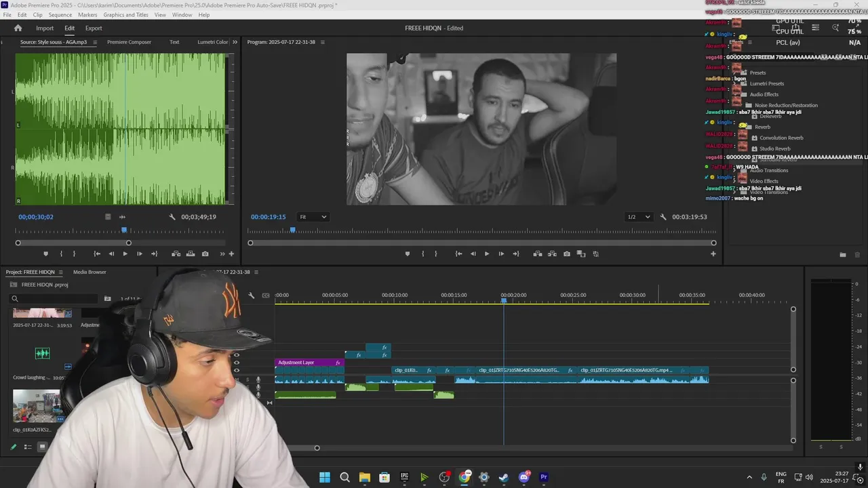The height and width of the screenshot is (488, 868).
Task: Go to the Home screen icon
Action: 18,28
